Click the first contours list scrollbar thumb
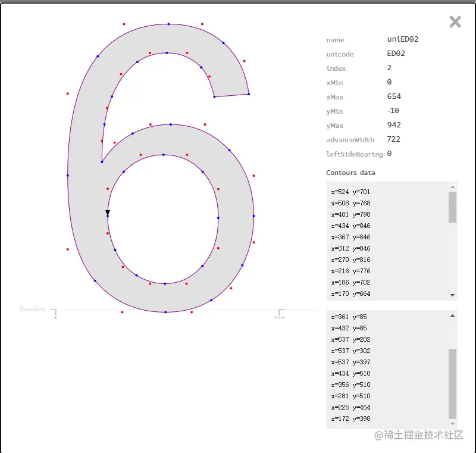The width and height of the screenshot is (476, 453). click(x=452, y=207)
